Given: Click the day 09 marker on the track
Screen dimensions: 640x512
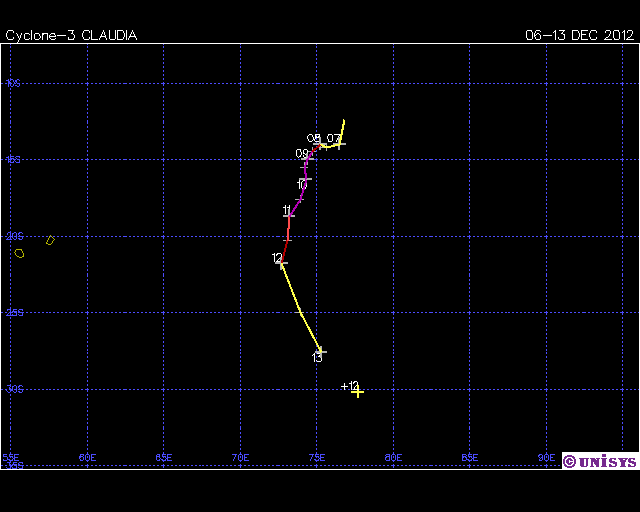Looking at the screenshot, I should point(309,157).
